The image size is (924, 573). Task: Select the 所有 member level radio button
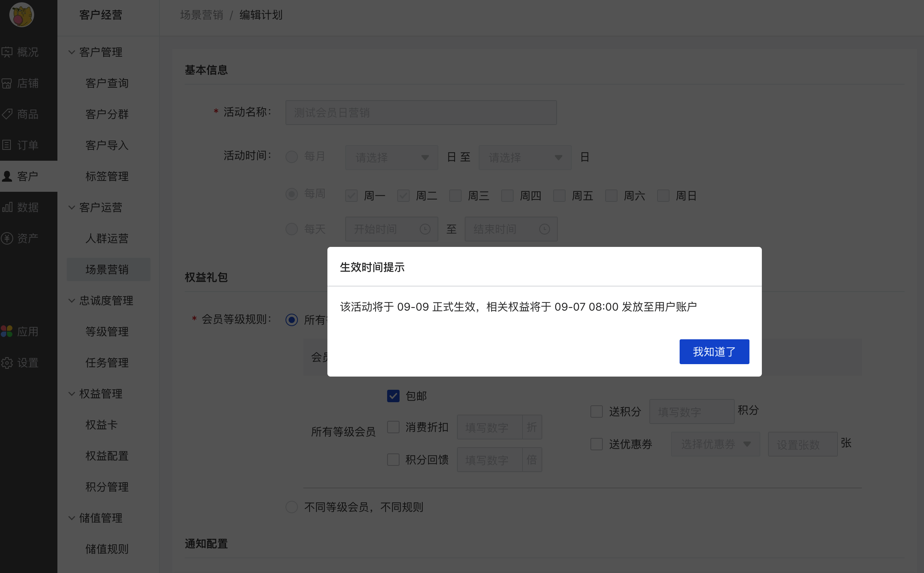point(292,320)
